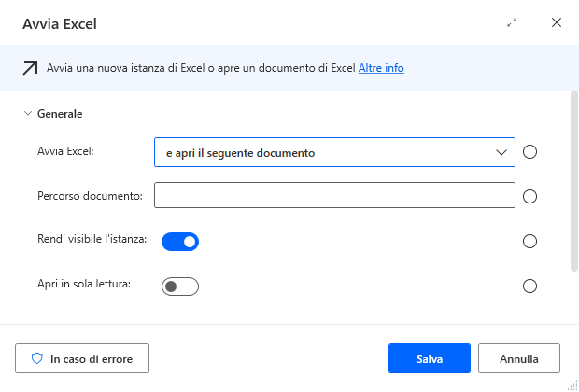Click the expand dialog arrows icon
Image resolution: width=579 pixels, height=392 pixels.
(512, 23)
